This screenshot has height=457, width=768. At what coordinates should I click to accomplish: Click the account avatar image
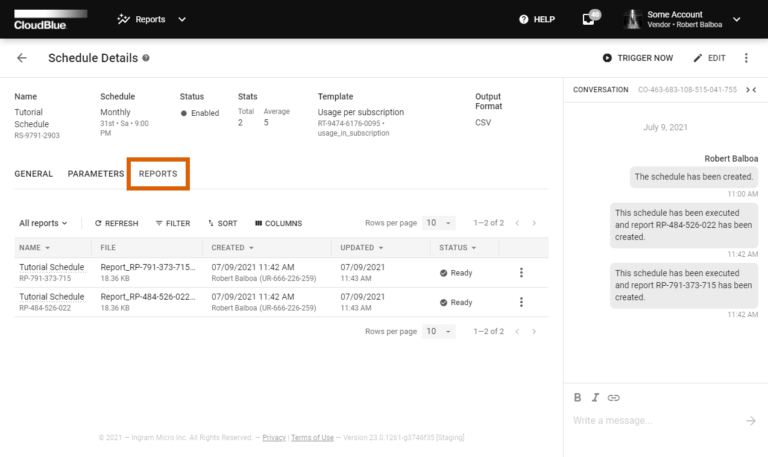(x=633, y=20)
